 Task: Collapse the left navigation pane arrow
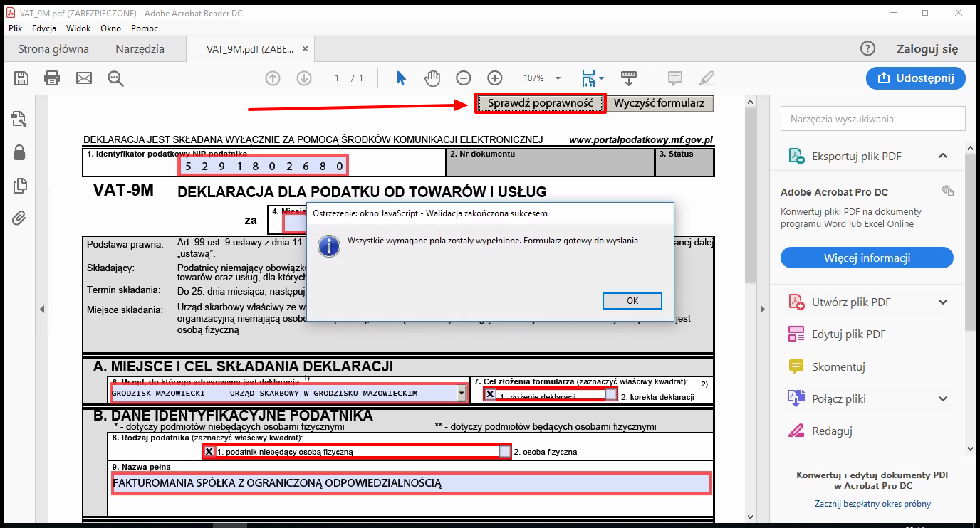[x=41, y=309]
